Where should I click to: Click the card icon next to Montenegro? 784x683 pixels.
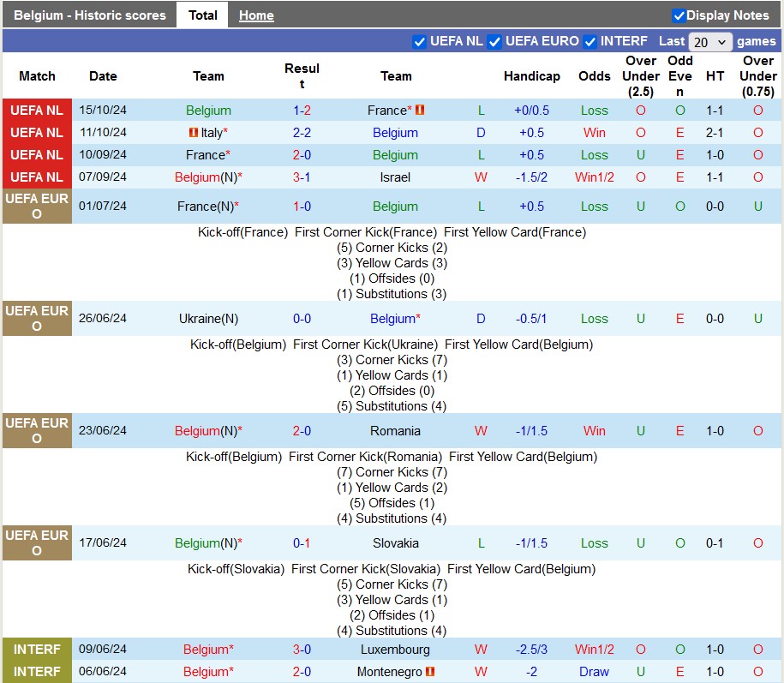(430, 672)
